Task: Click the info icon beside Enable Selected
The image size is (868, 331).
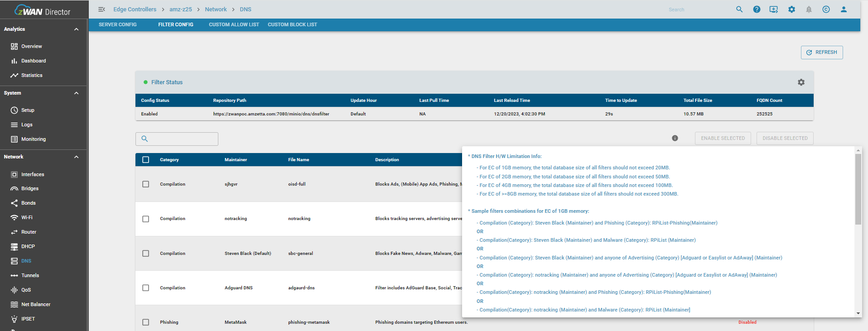Action: tap(675, 138)
